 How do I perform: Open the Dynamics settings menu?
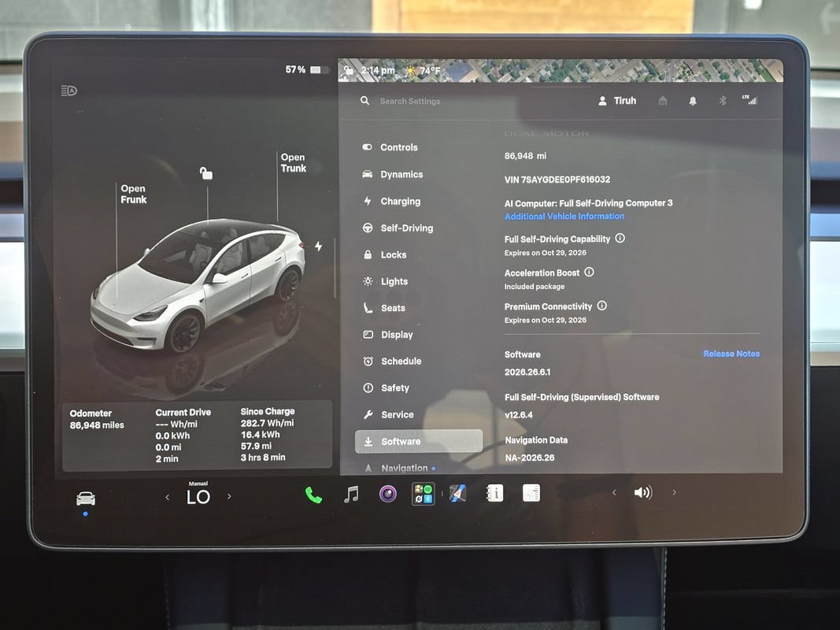393,174
